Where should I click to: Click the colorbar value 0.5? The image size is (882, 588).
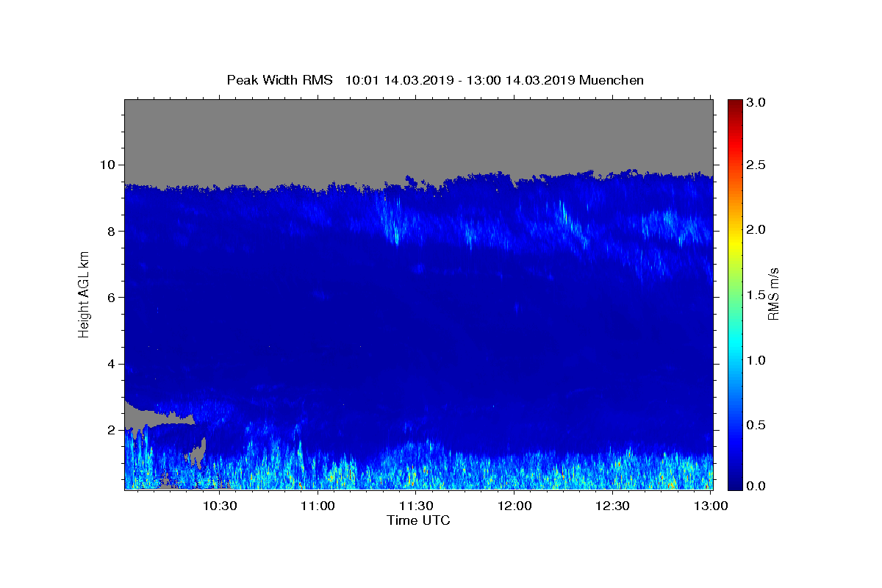pyautogui.click(x=756, y=425)
